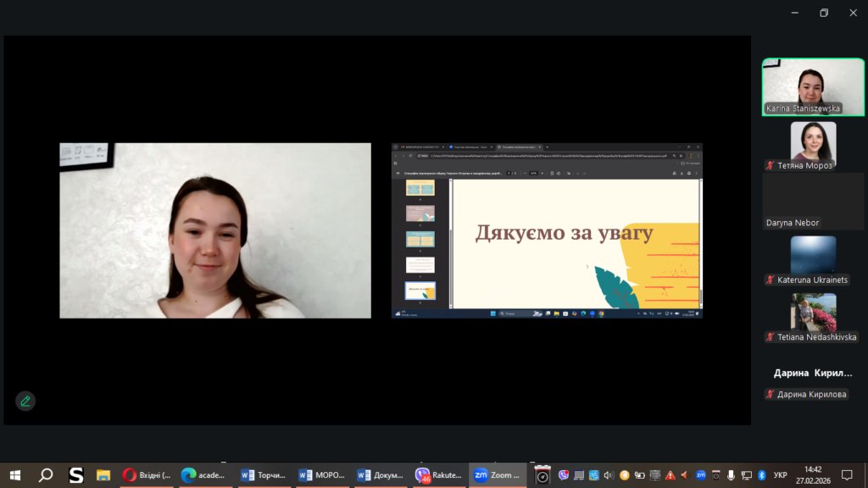Click the shared screen presentation view
The image size is (868, 488).
547,230
